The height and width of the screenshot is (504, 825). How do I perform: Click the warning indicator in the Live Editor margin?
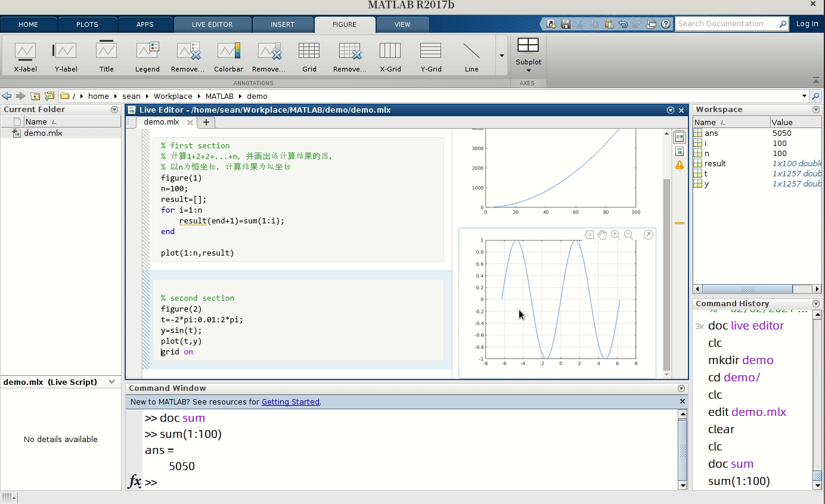(680, 164)
